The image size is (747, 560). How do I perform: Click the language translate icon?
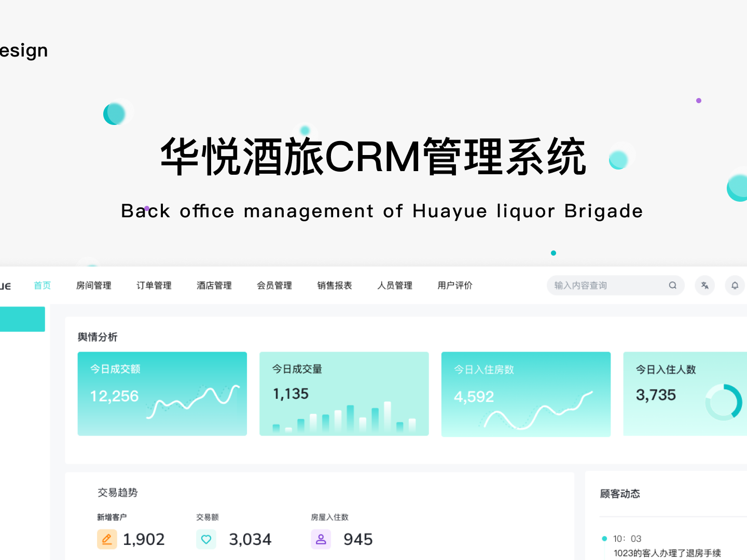point(704,285)
